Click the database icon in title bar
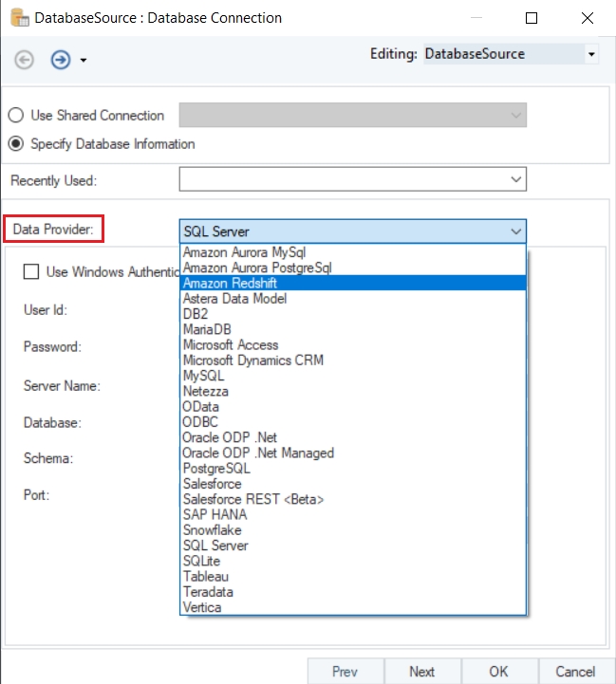Screen dimensions: 616x684 [x=17, y=18]
